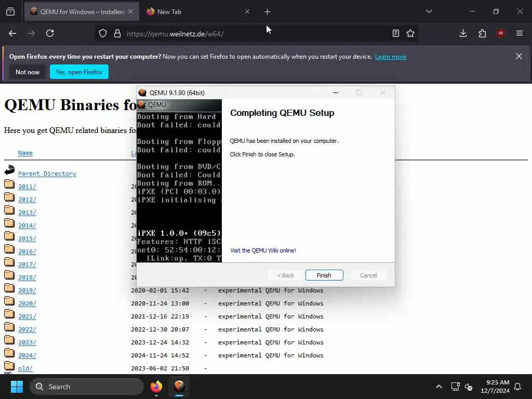Open tracking protection shield icon
532x399 pixels.
(x=103, y=34)
